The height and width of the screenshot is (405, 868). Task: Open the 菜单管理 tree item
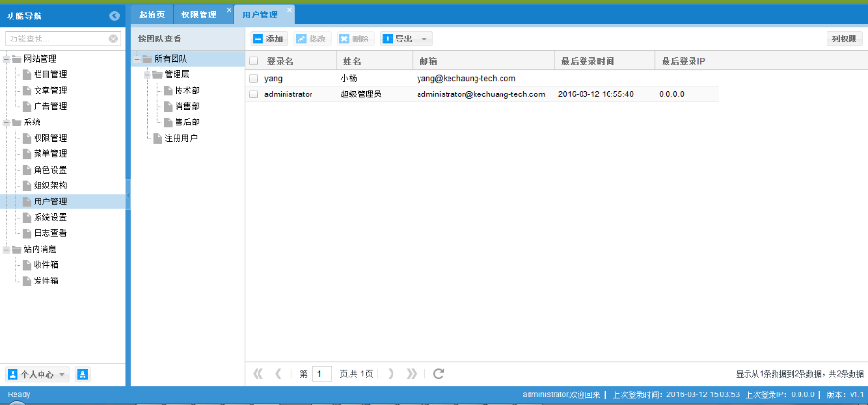[50, 154]
